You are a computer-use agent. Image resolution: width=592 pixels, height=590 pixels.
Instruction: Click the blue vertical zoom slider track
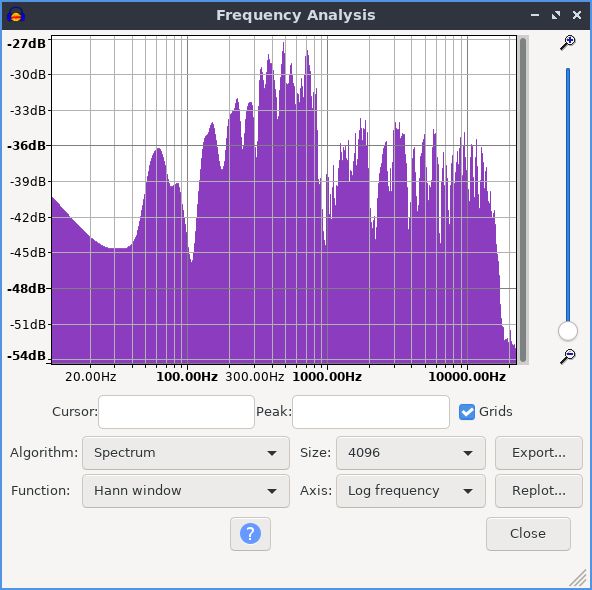(567, 194)
